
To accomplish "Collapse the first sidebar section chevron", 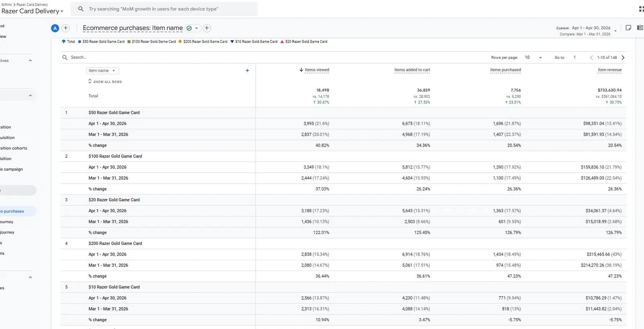I will [x=30, y=60].
